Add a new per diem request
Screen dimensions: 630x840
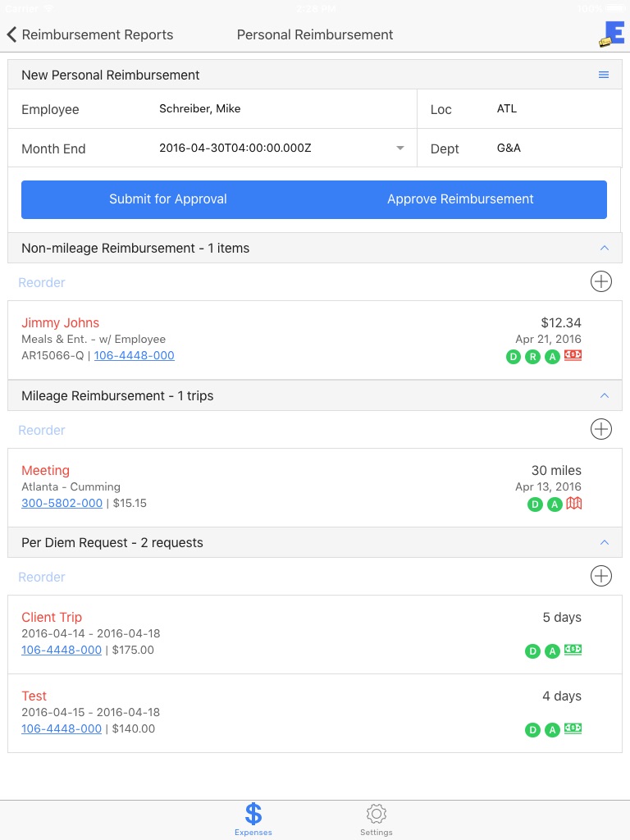coord(601,577)
